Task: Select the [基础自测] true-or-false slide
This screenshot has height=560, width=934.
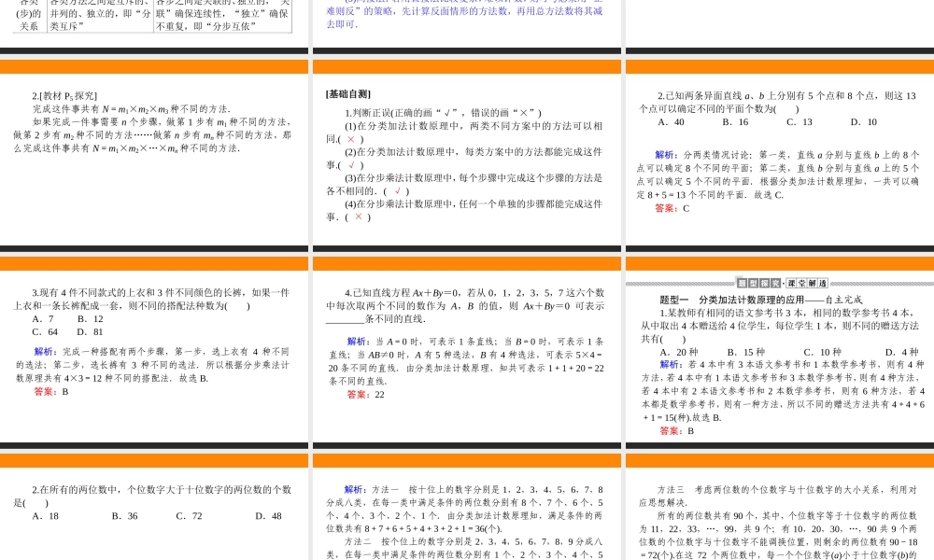Action: click(466, 156)
